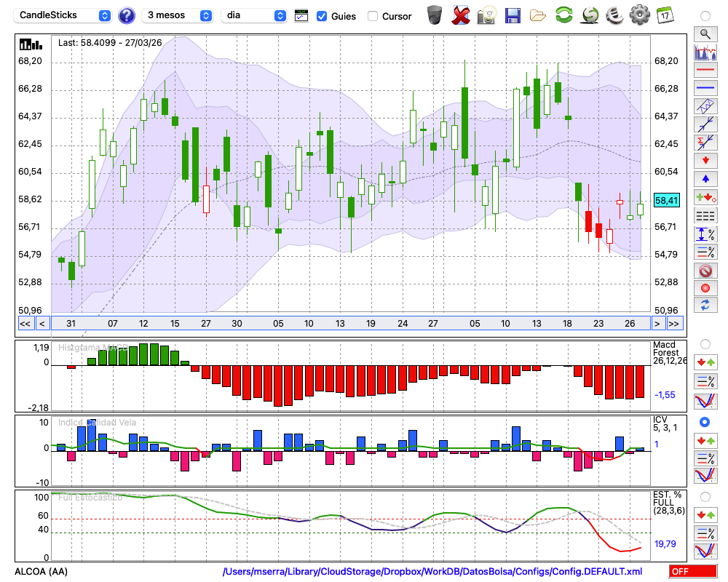Uncheck the Guies checkbox
The height and width of the screenshot is (582, 728).
click(x=322, y=16)
